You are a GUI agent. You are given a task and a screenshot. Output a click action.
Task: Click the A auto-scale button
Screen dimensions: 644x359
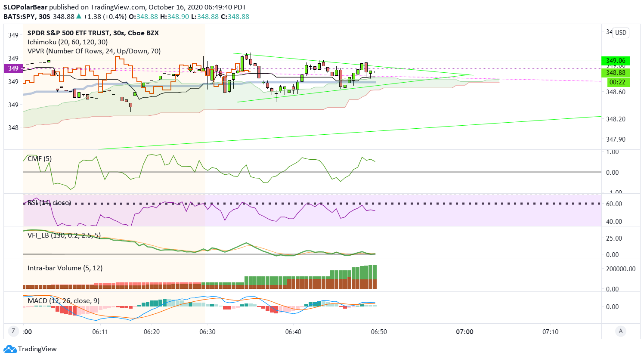click(x=620, y=331)
